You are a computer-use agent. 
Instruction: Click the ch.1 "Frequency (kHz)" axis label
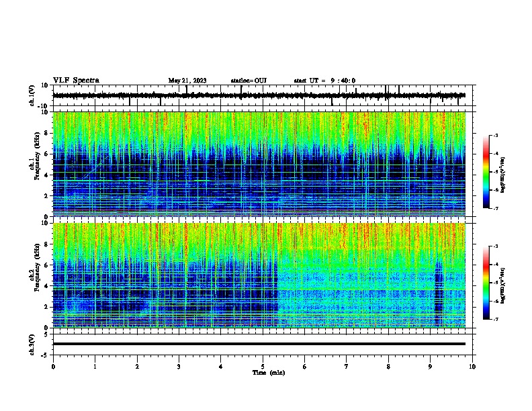point(37,156)
